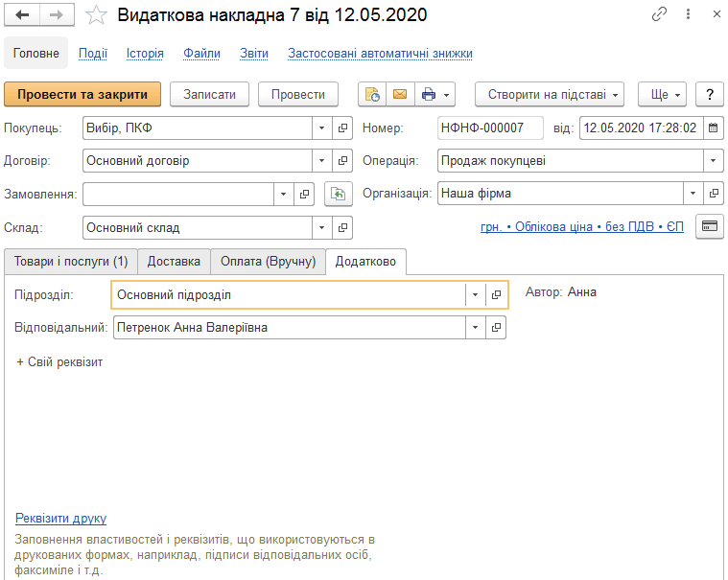Open the Ще menu
The image size is (728, 580).
click(662, 95)
